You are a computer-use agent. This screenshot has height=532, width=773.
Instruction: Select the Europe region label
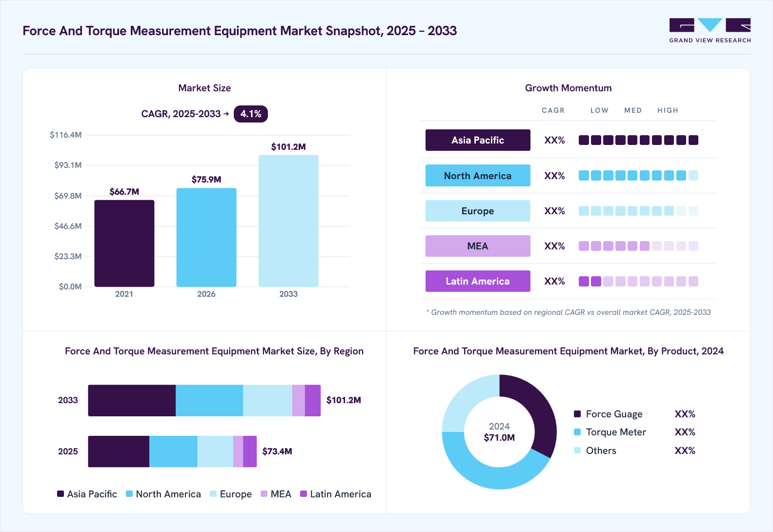pos(478,211)
